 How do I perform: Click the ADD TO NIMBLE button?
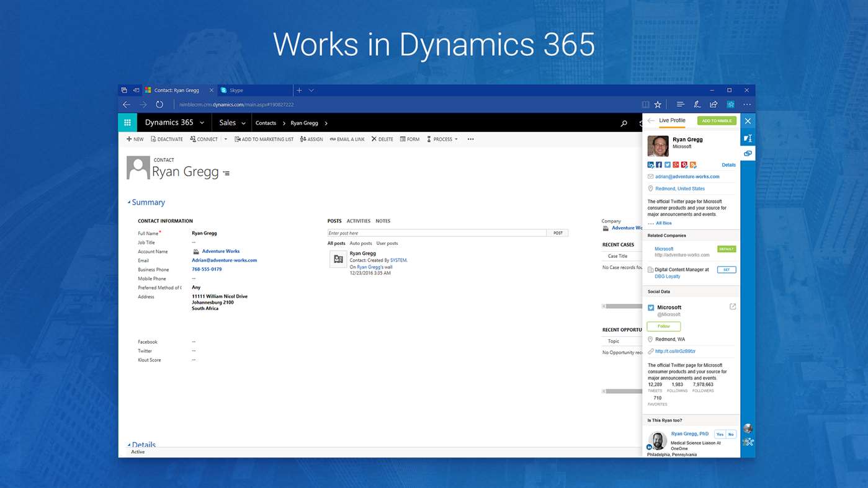pyautogui.click(x=717, y=121)
